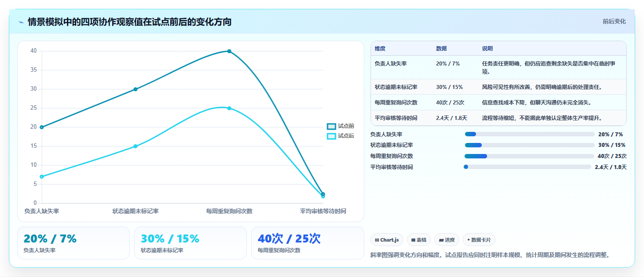This screenshot has height=277, width=644.
Task: Click the 数据卡片 chip
Action: (x=479, y=240)
